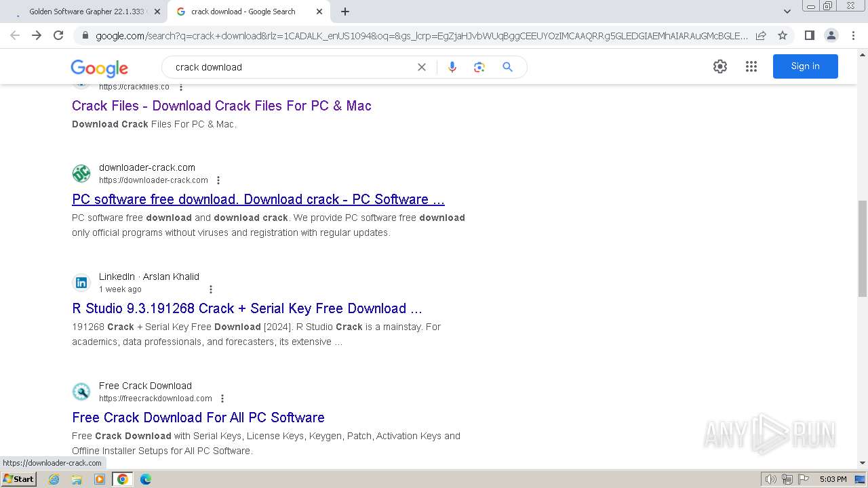This screenshot has width=868, height=488.
Task: Open File Explorer from taskbar
Action: (x=77, y=479)
